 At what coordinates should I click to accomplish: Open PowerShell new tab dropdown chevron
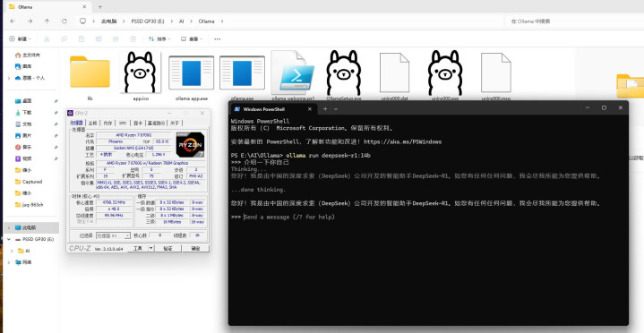(336, 109)
